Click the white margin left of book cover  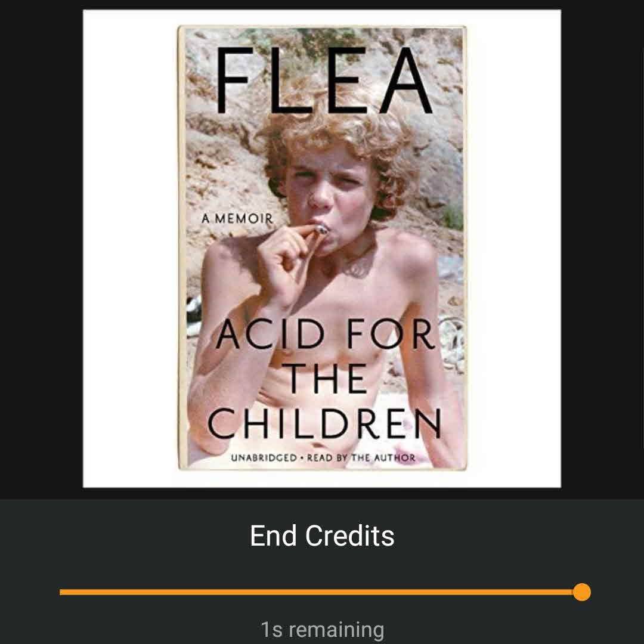[x=130, y=248]
